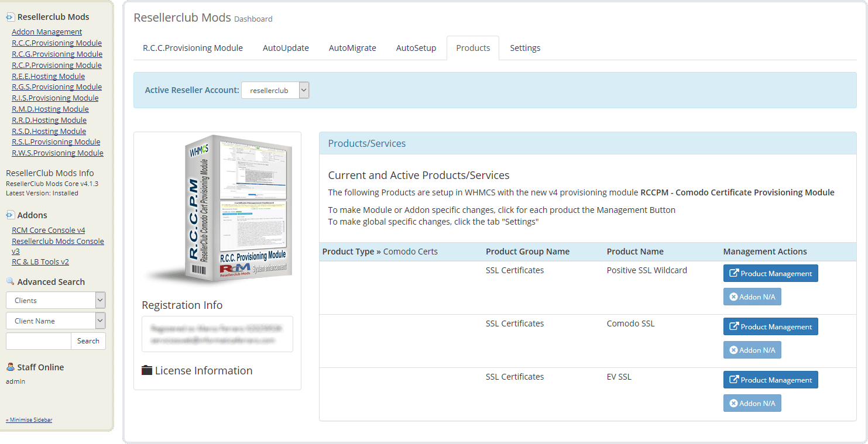The height and width of the screenshot is (444, 868).
Task: Click the Product Type Comodo Certs header
Action: tap(380, 252)
